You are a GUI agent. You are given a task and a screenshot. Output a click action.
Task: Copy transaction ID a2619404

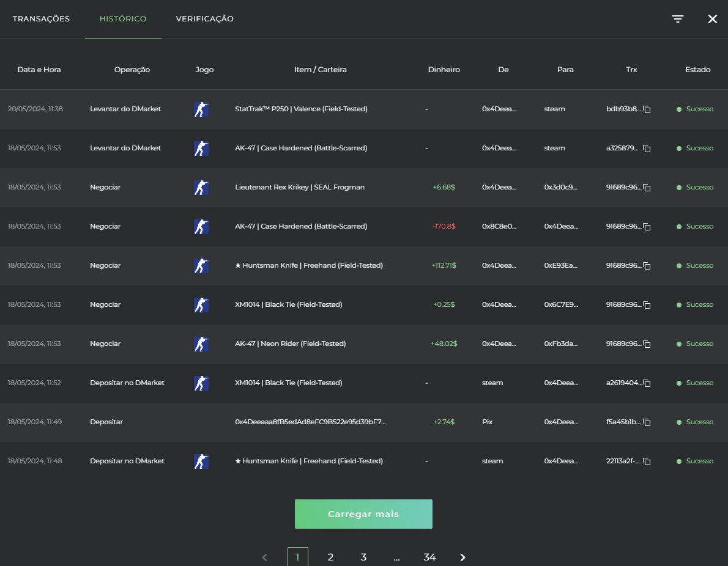(647, 383)
